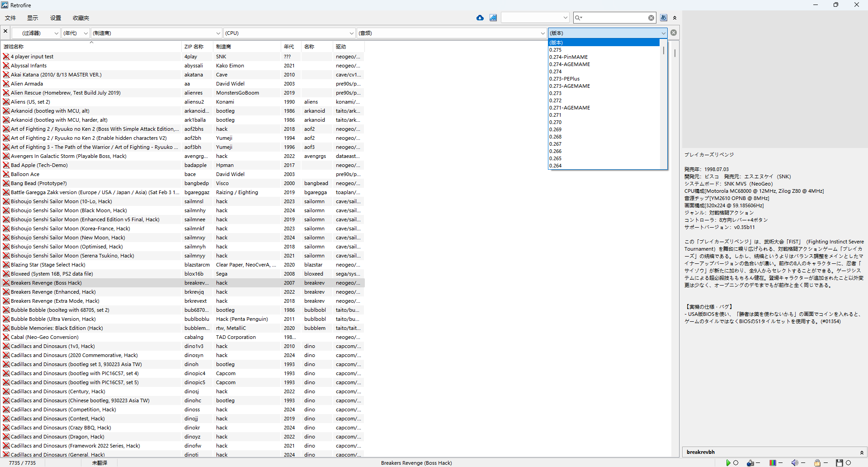Select the Avengers In Galactic Storm (Playable Boss, Hack) row
The height and width of the screenshot is (467, 868).
(183, 156)
